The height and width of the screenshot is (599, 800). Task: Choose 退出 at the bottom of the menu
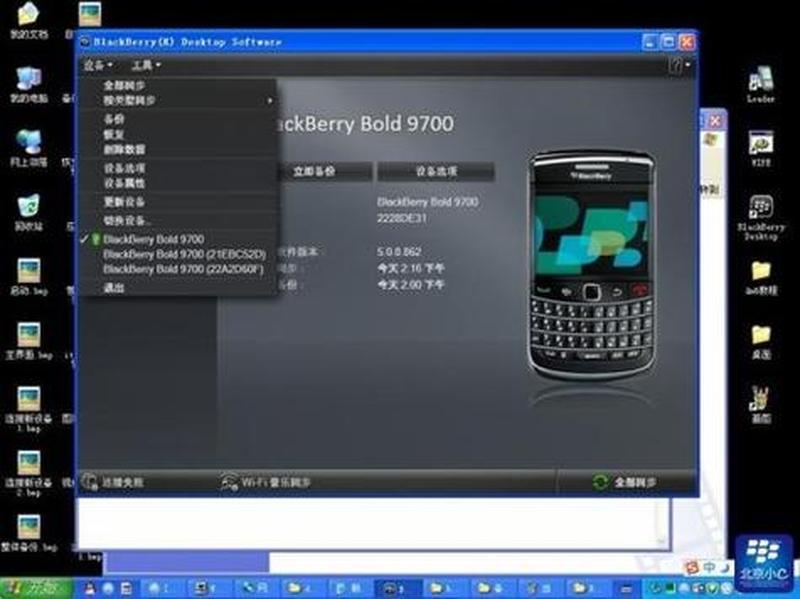(113, 288)
